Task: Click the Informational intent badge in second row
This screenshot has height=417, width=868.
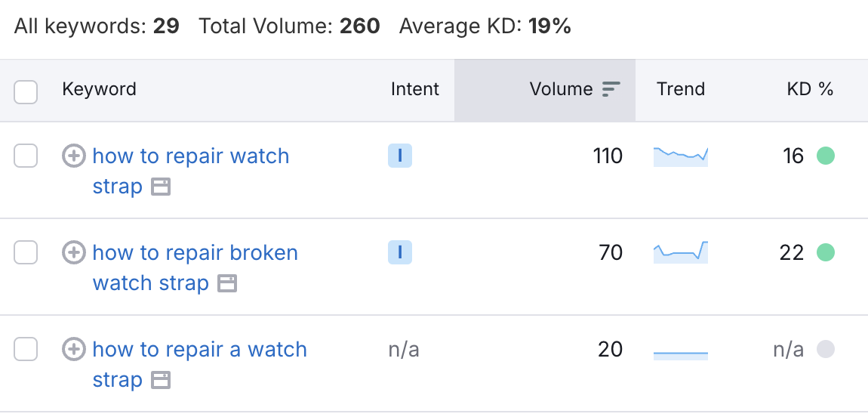Action: tap(400, 252)
